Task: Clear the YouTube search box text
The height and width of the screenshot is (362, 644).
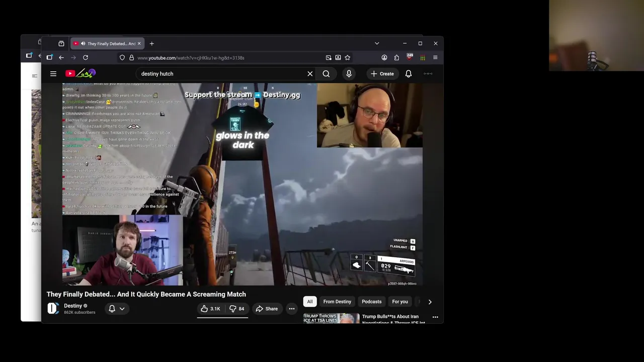Action: tap(310, 74)
